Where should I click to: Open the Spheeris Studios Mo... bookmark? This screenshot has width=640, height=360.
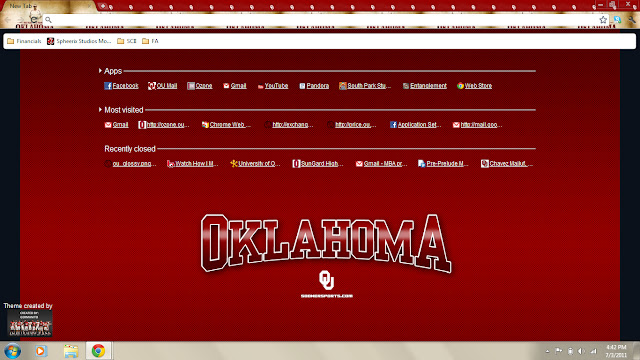coord(79,41)
